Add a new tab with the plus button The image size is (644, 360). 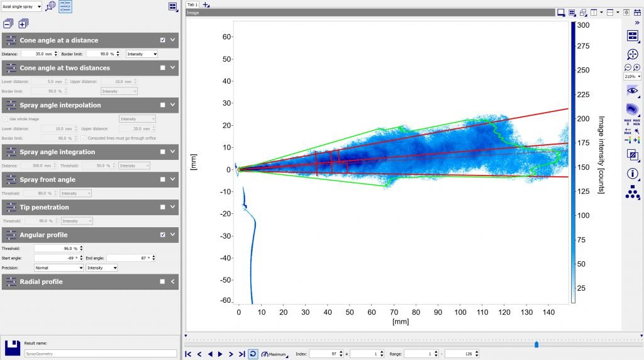[206, 4]
